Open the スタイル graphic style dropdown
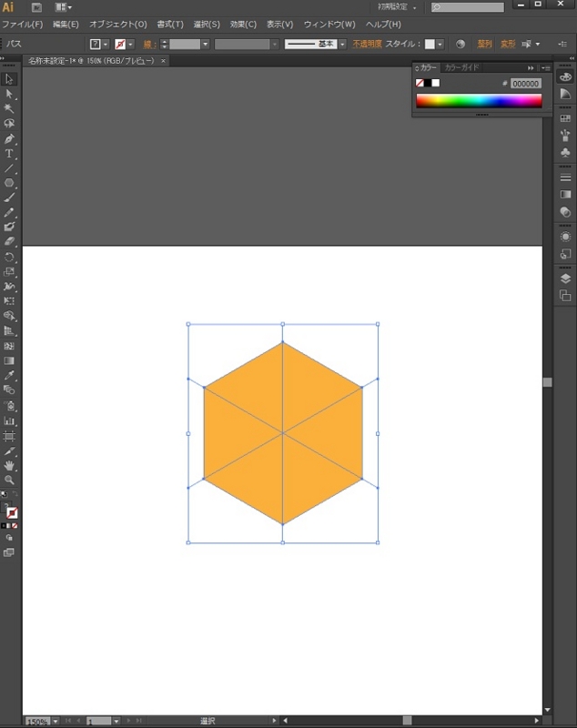 (x=440, y=44)
